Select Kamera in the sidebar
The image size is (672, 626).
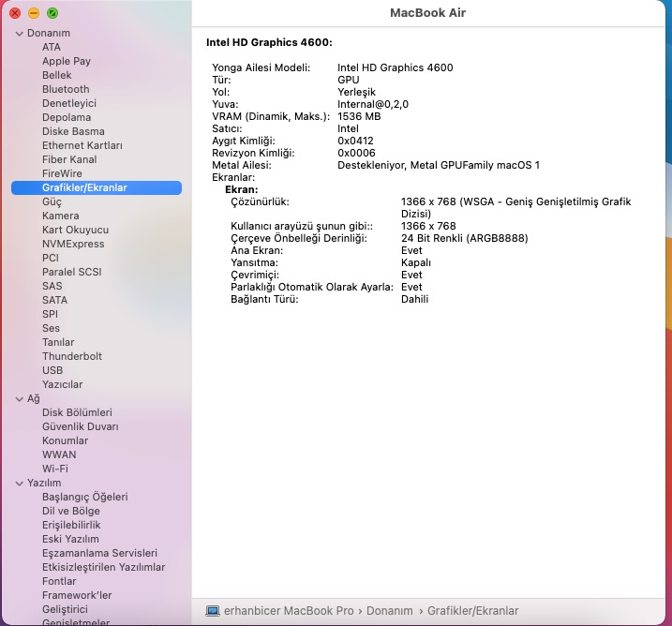pyautogui.click(x=60, y=216)
